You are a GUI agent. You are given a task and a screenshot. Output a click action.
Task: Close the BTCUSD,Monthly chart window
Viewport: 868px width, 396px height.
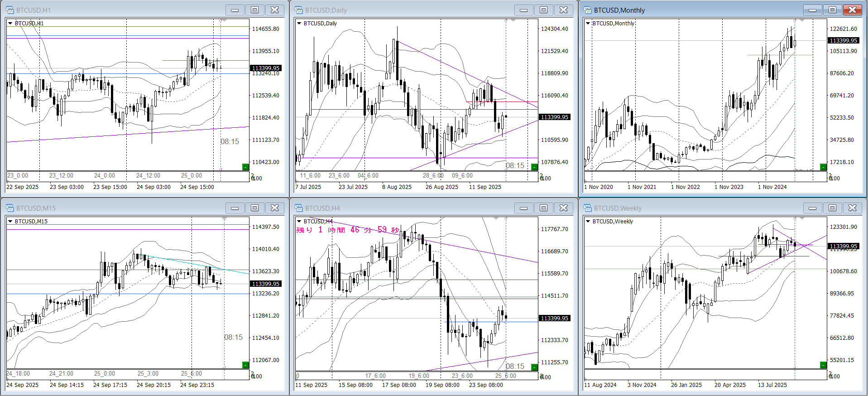(852, 10)
